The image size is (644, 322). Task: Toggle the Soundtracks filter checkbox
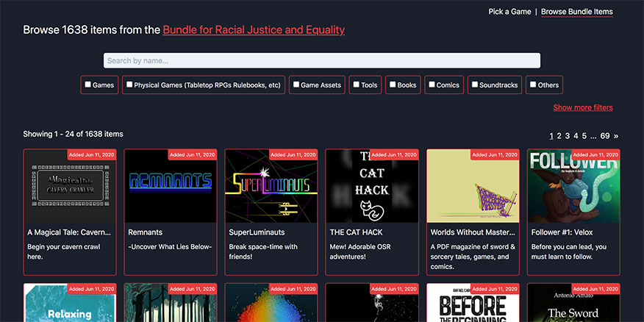(475, 85)
